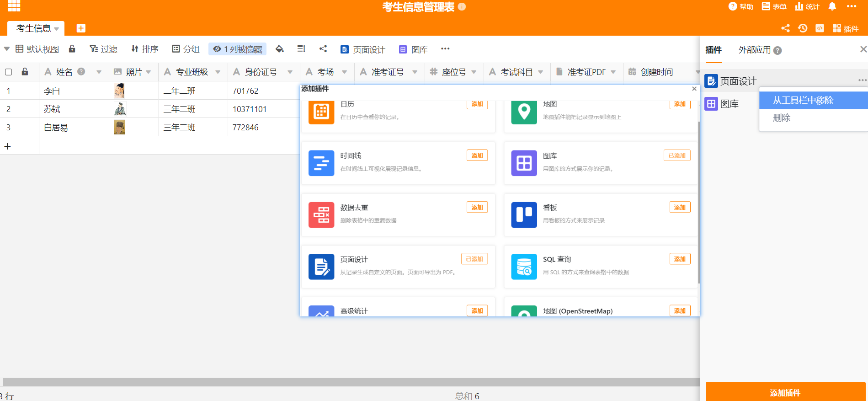
Task: Click the info icon beside 考生信息管理表 title
Action: point(462,6)
